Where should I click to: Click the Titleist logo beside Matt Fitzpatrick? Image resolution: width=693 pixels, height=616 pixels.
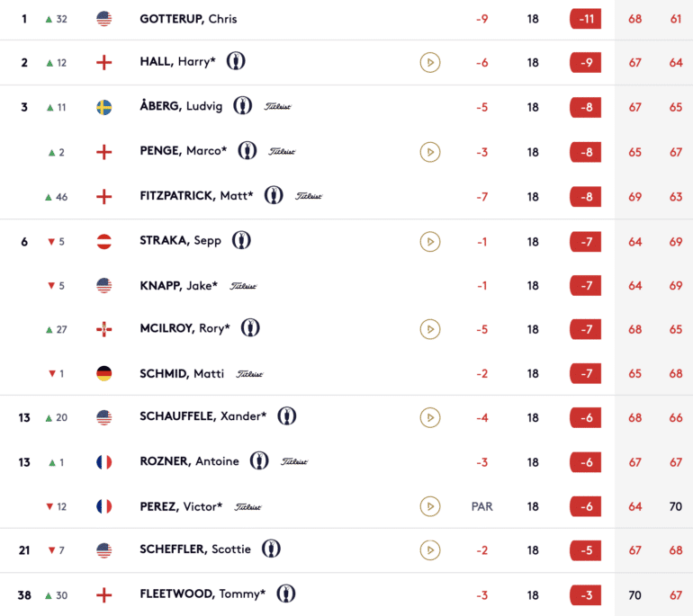tap(309, 196)
